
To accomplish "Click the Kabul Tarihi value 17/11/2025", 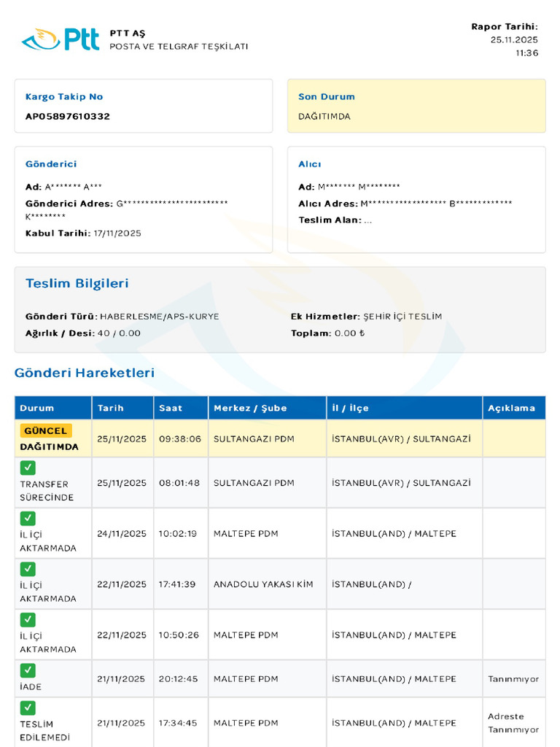I will click(x=117, y=233).
